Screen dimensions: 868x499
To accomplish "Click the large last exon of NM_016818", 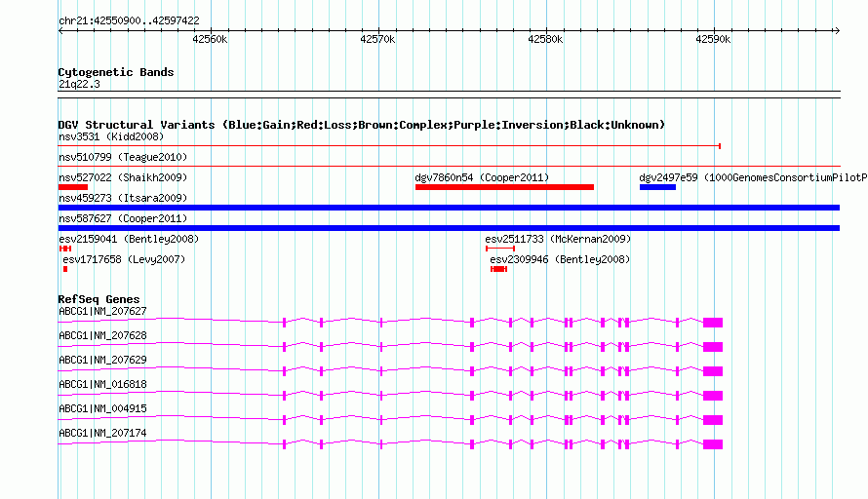I will [x=713, y=396].
